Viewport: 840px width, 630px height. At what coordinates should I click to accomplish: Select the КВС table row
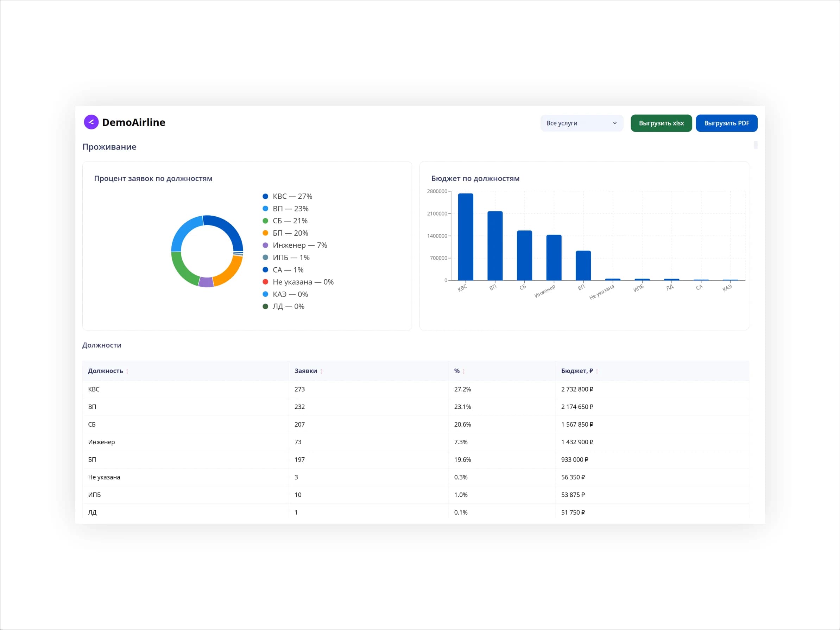coord(416,389)
